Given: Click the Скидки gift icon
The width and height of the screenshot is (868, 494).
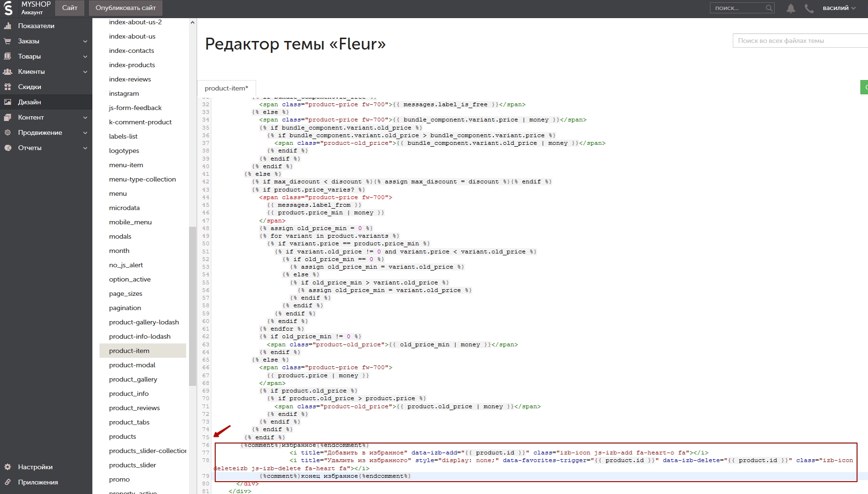Looking at the screenshot, I should click(8, 87).
